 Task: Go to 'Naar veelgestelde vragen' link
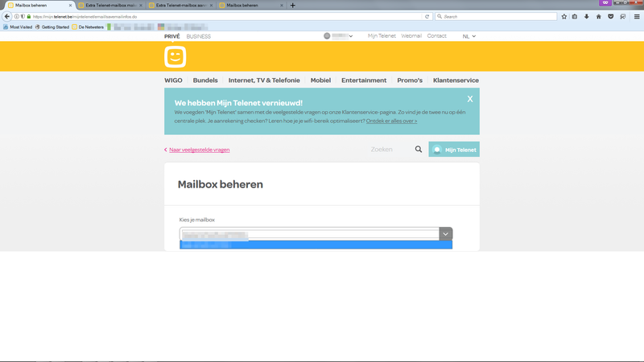coord(199,150)
